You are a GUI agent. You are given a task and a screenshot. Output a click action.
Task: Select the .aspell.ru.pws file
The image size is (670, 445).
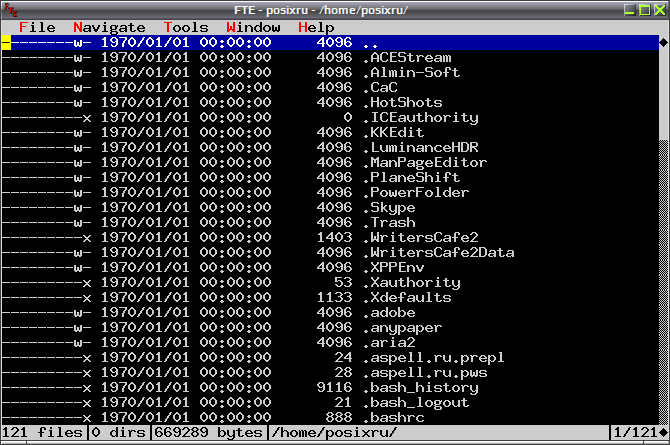330,372
